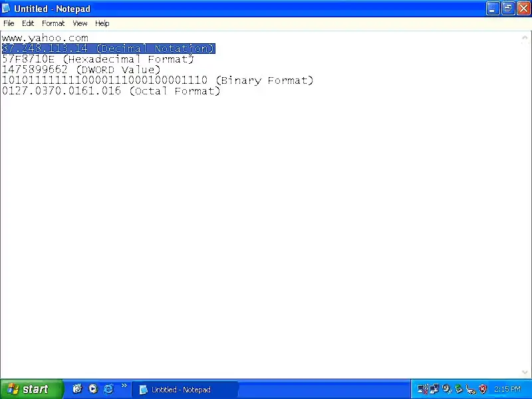
Task: Open the View menu
Action: tap(80, 23)
